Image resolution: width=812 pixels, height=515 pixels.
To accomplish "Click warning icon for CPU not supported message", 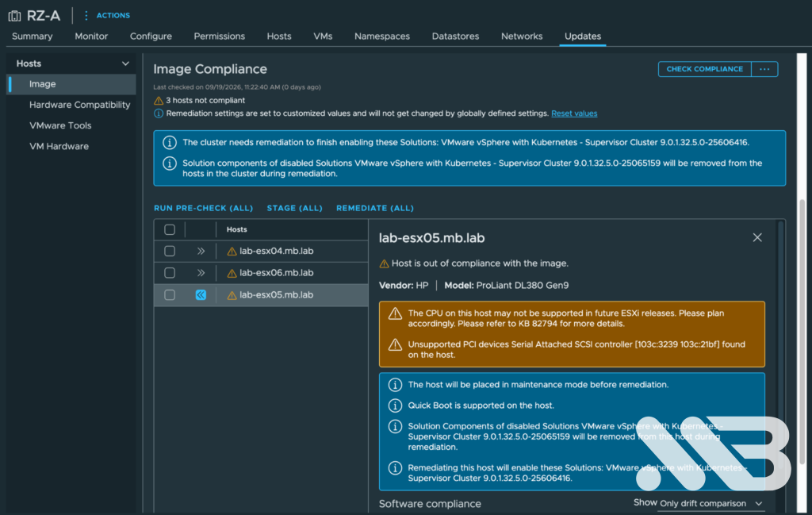I will tap(395, 313).
